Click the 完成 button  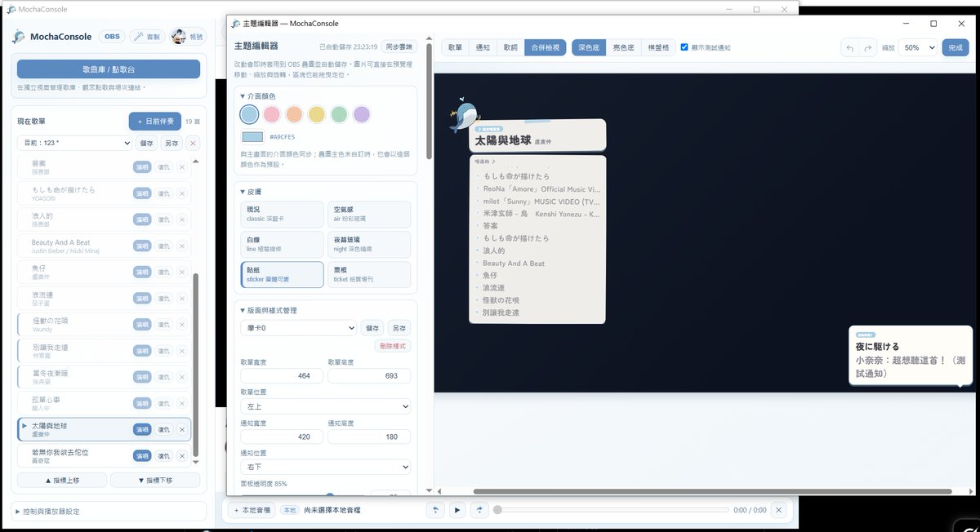[955, 48]
